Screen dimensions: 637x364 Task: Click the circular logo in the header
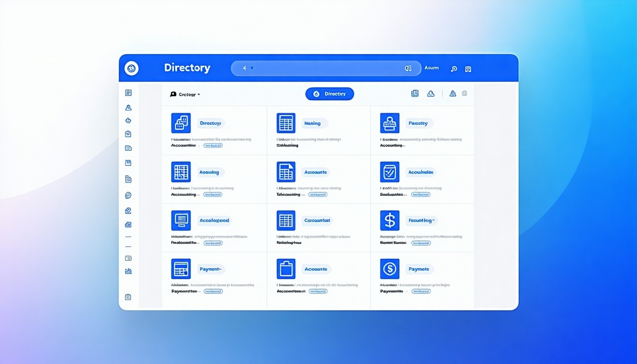pyautogui.click(x=131, y=68)
